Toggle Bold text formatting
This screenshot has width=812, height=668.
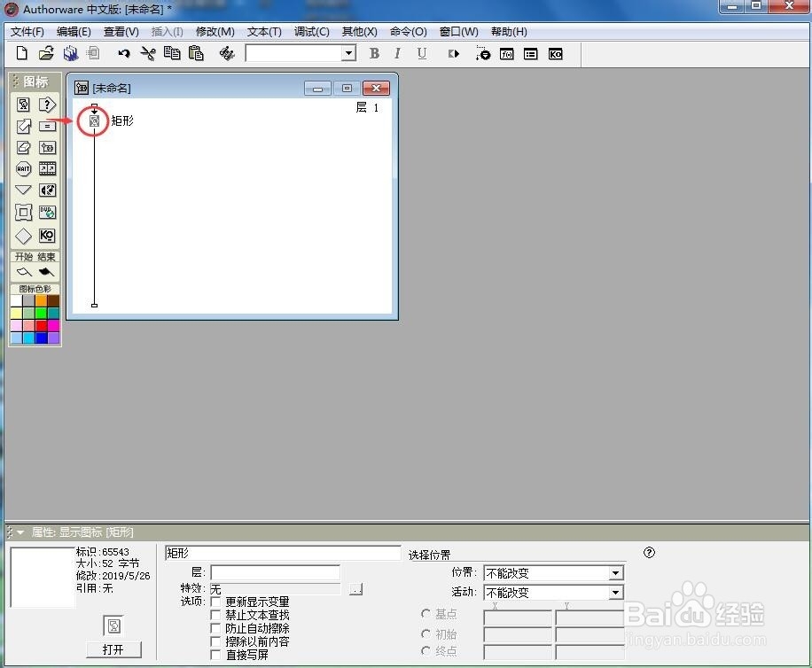click(x=374, y=53)
